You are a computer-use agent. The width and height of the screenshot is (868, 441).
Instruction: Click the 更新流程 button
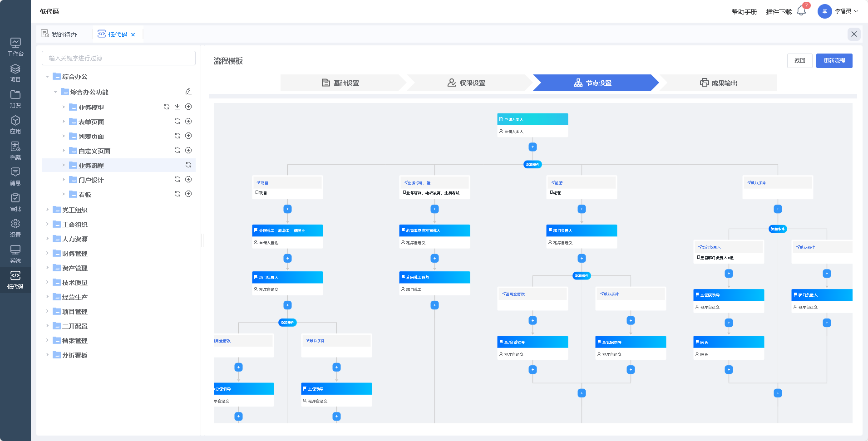[x=834, y=61]
